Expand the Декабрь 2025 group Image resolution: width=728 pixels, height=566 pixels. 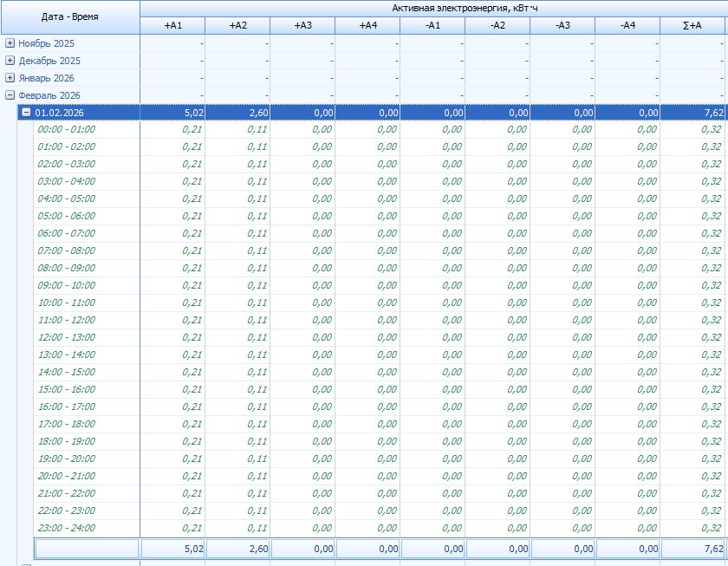10,61
